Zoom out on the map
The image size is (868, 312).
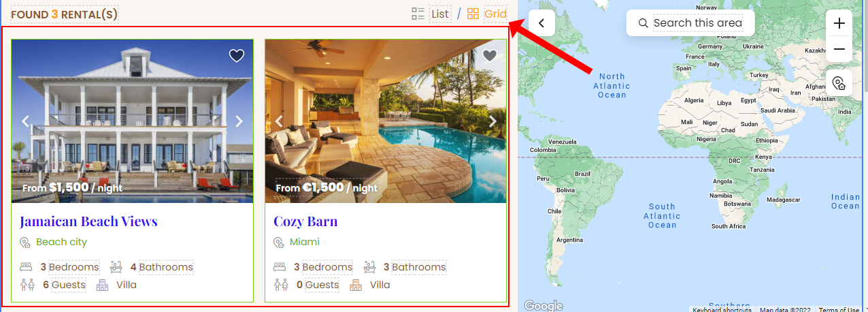(839, 49)
